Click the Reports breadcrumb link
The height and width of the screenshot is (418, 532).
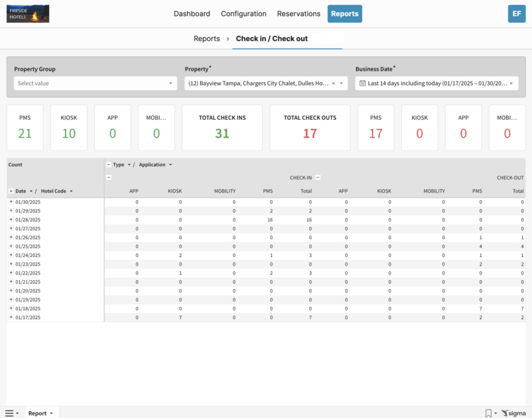coord(206,39)
